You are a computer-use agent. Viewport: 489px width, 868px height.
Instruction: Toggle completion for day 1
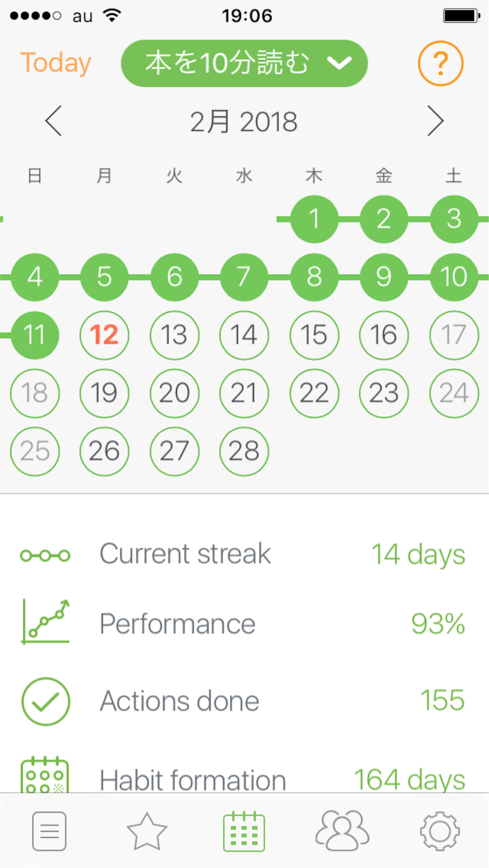pos(314,219)
